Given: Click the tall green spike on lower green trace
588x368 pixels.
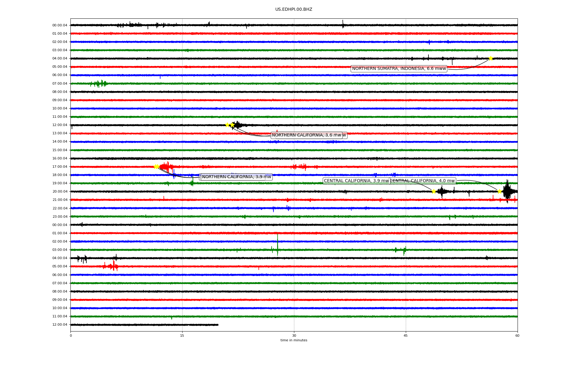Looking at the screenshot, I should (x=277, y=244).
